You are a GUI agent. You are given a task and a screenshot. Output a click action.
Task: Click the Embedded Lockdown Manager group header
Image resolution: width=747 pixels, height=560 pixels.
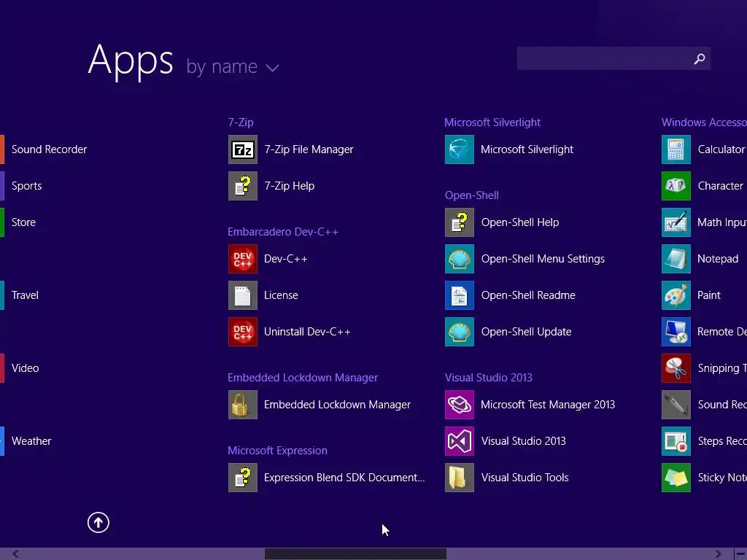[x=303, y=378]
